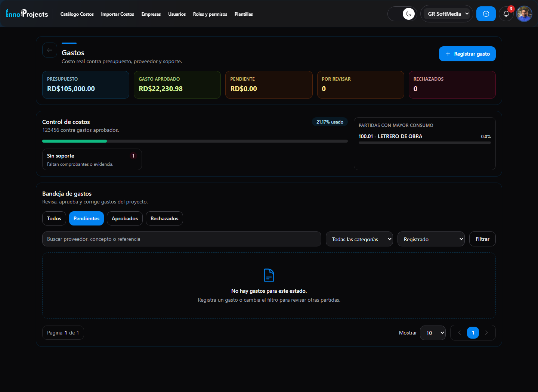Open the Todas las categorías dropdown
This screenshot has width=538, height=392.
(x=359, y=239)
